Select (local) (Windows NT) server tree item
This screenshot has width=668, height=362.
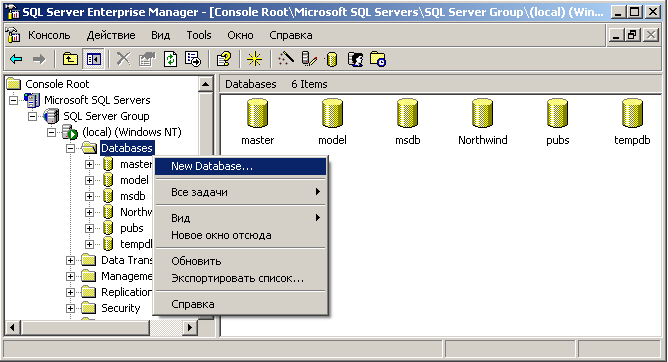coord(132,132)
